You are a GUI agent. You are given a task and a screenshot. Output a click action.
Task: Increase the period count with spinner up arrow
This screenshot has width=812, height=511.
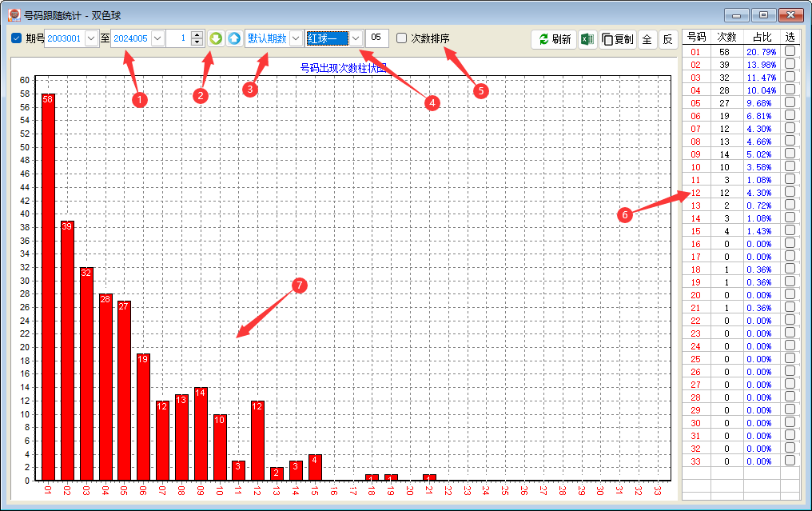coord(197,34)
